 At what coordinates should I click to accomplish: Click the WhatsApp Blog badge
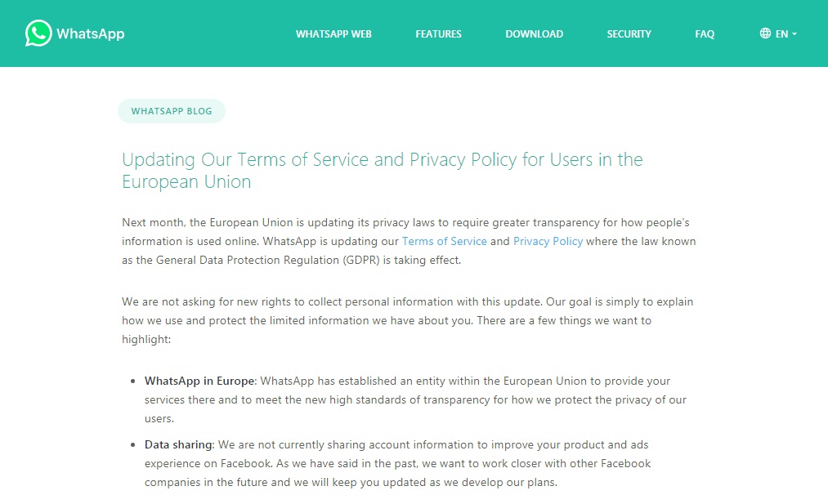click(172, 111)
